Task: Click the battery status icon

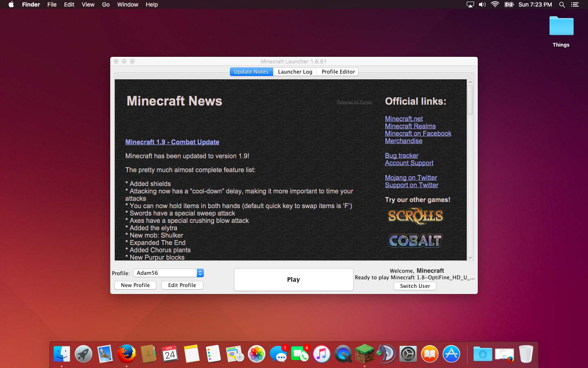Action: [509, 4]
